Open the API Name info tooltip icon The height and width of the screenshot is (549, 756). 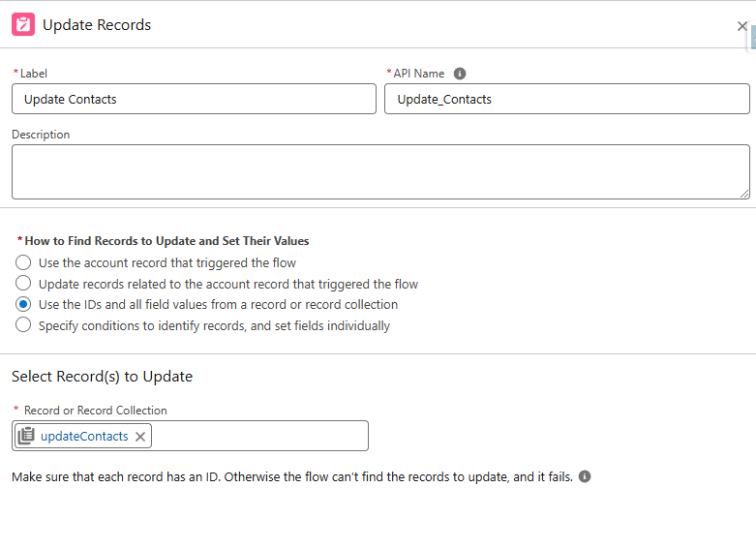(460, 74)
